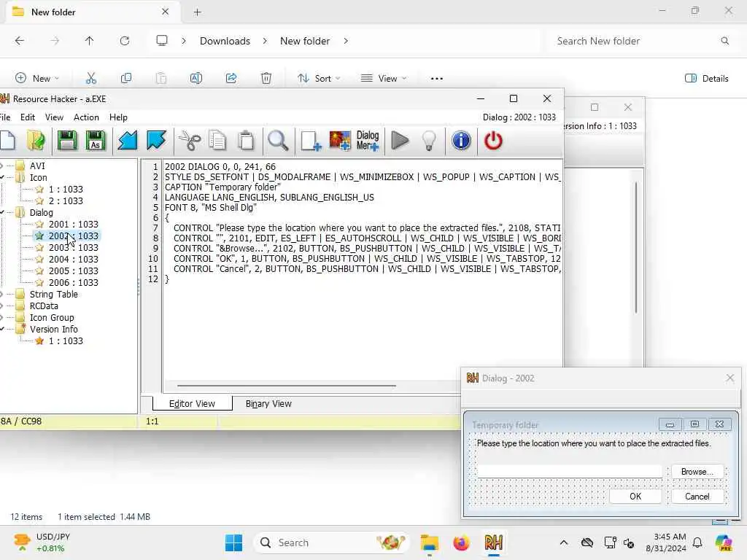
Task: Click Rename icon in Explorer toolbar
Action: coord(196,78)
